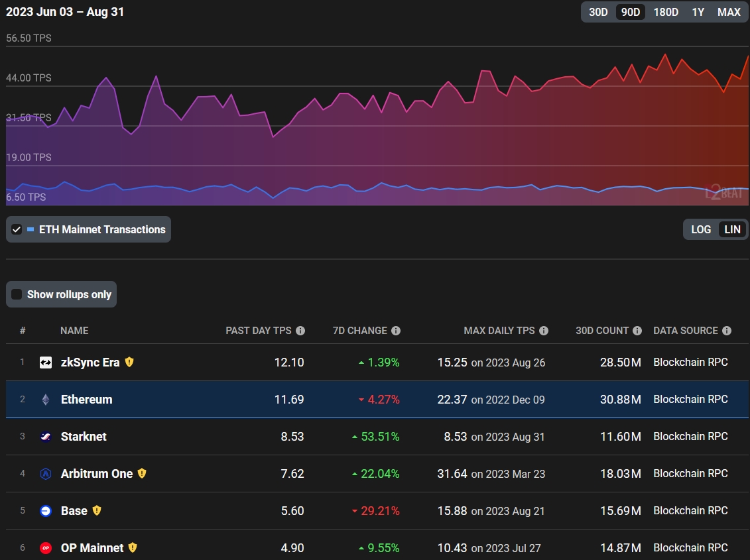Click the zkSync Era project logo icon
The height and width of the screenshot is (560, 750).
point(46,363)
